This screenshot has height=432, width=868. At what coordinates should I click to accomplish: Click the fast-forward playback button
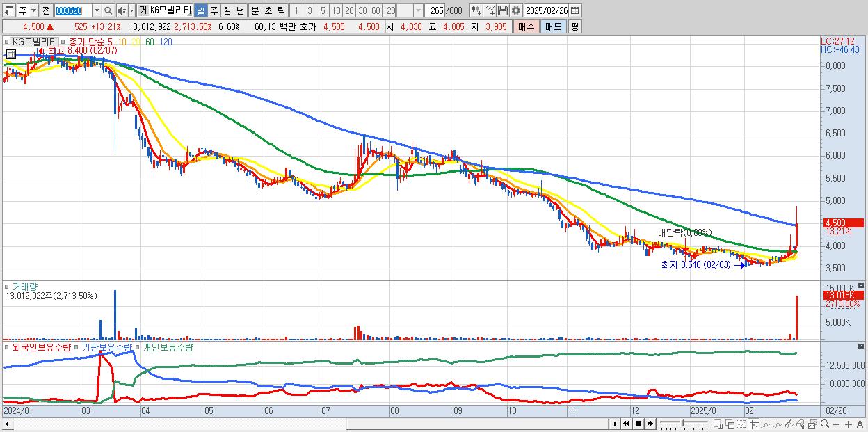(650, 424)
